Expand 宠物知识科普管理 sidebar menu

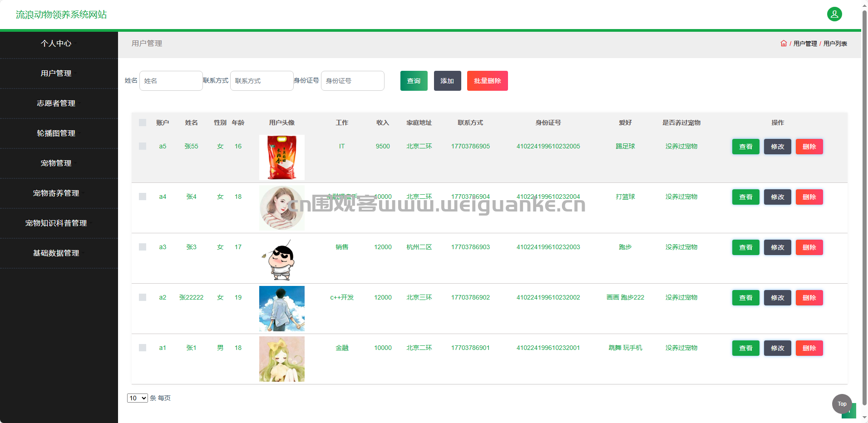(x=59, y=223)
